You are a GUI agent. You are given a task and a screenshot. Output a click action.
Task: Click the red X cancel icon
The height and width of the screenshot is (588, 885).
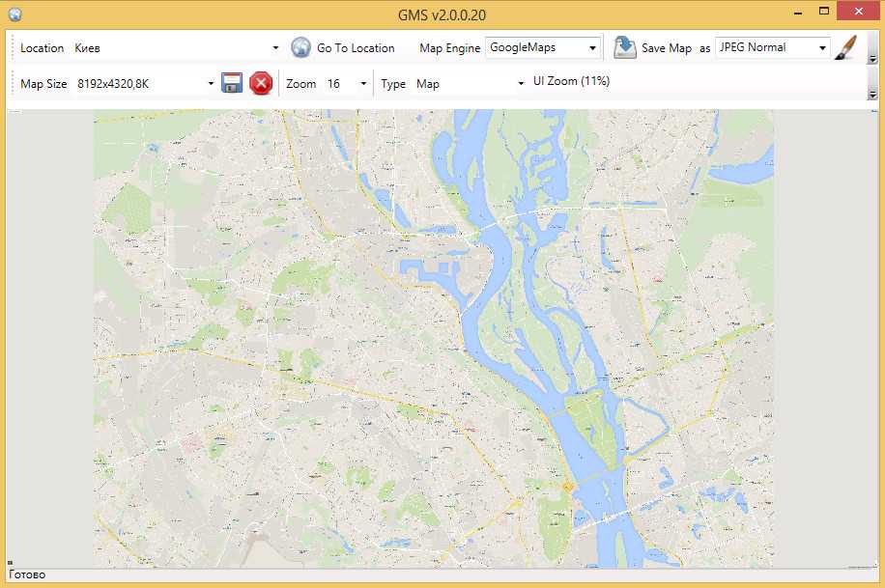point(261,83)
